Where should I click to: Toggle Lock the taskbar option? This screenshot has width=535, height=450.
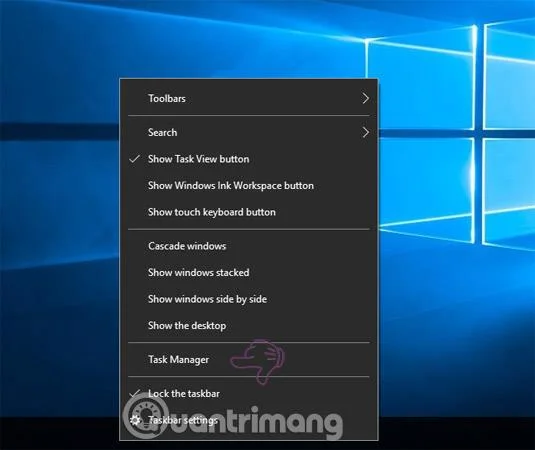click(x=248, y=394)
